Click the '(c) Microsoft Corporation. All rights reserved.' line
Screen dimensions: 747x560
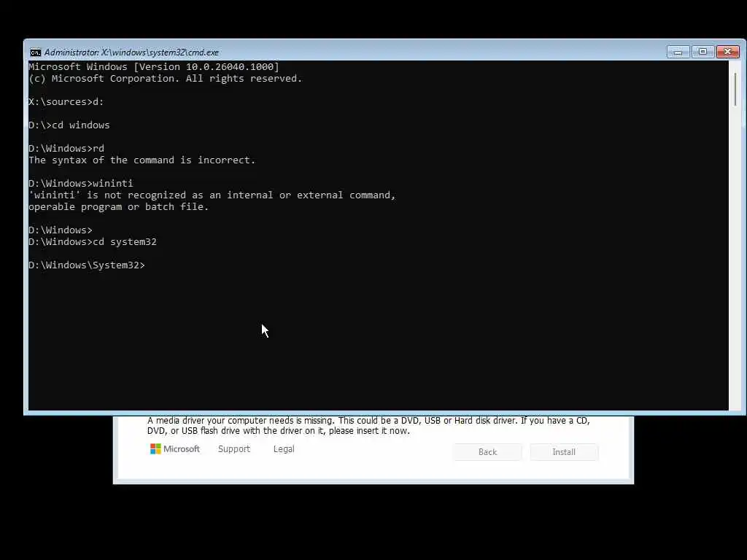(x=166, y=79)
